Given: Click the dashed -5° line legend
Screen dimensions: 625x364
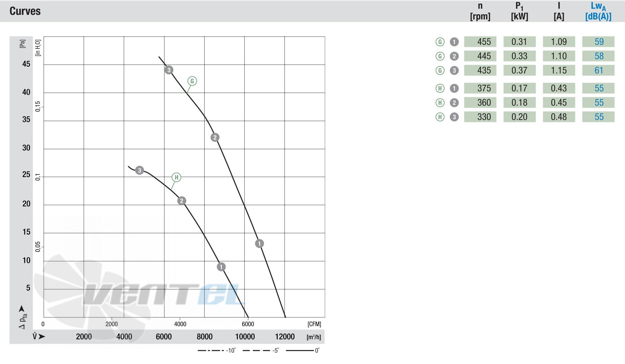Looking at the screenshot, I should click(x=261, y=350).
